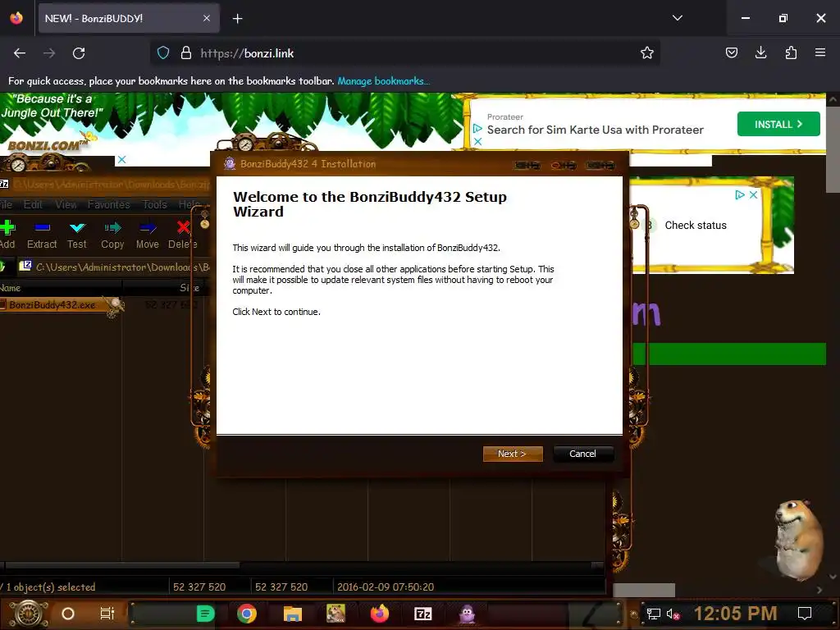
Task: Close the left banner ad with blue X
Action: tap(122, 160)
